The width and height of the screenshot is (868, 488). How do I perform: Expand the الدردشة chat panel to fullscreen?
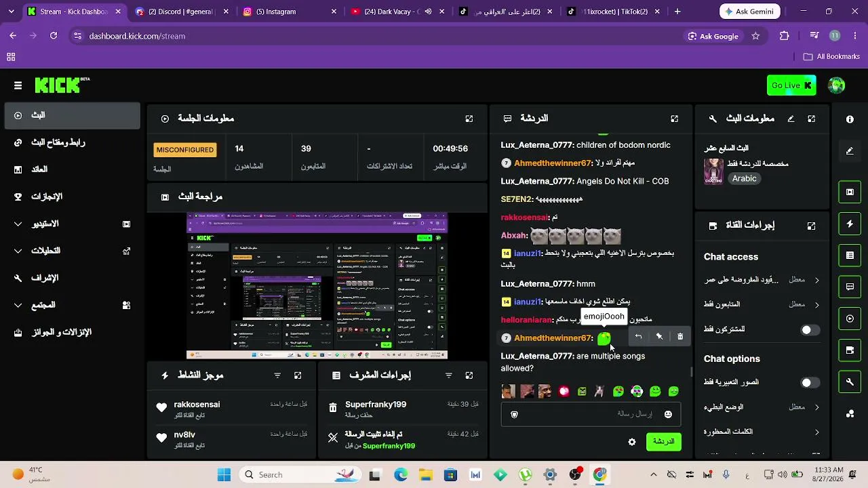pos(674,119)
